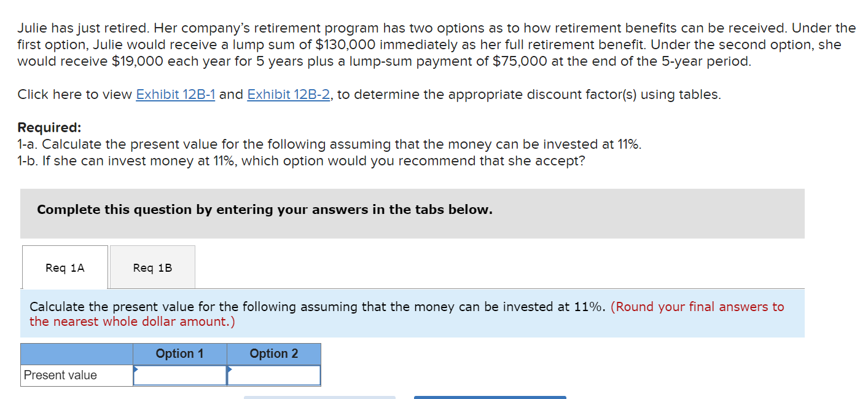Click the Option 1 column header
Screen dimensions: 868x399
179,354
